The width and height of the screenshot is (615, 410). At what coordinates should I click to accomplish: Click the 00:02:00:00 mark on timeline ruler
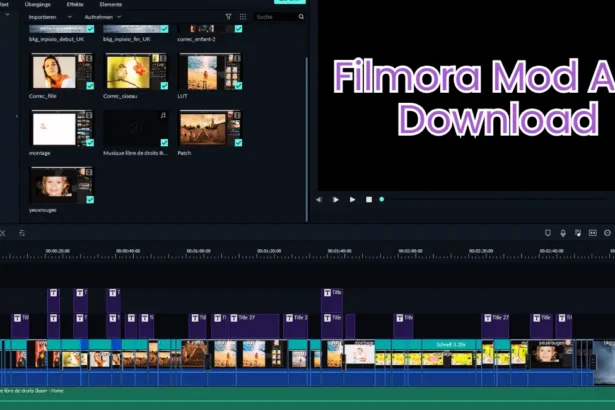pos(411,251)
